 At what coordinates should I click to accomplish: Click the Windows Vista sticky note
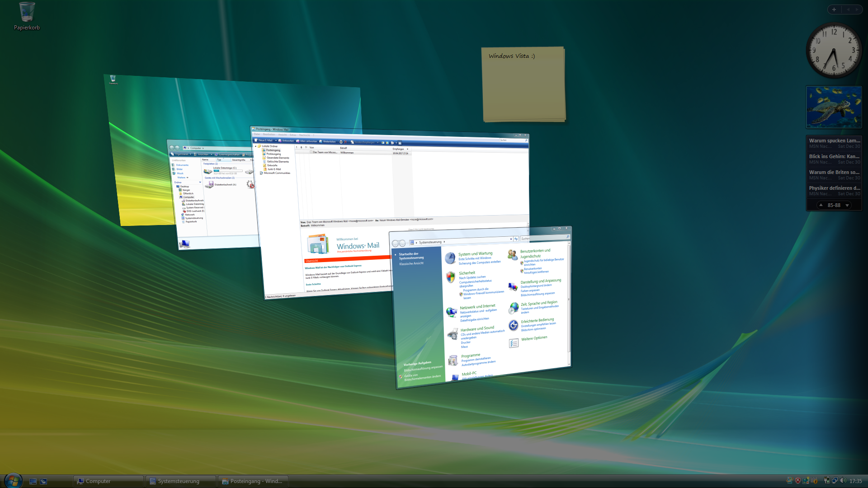pyautogui.click(x=523, y=84)
